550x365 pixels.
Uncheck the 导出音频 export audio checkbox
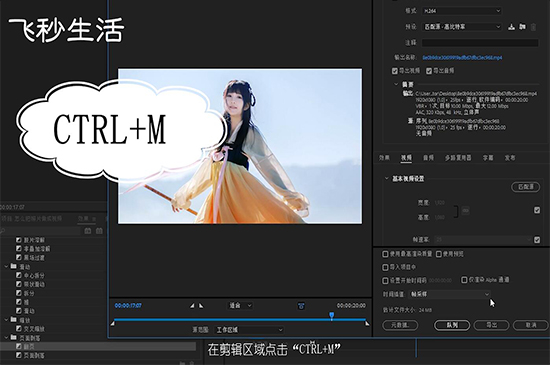point(429,71)
